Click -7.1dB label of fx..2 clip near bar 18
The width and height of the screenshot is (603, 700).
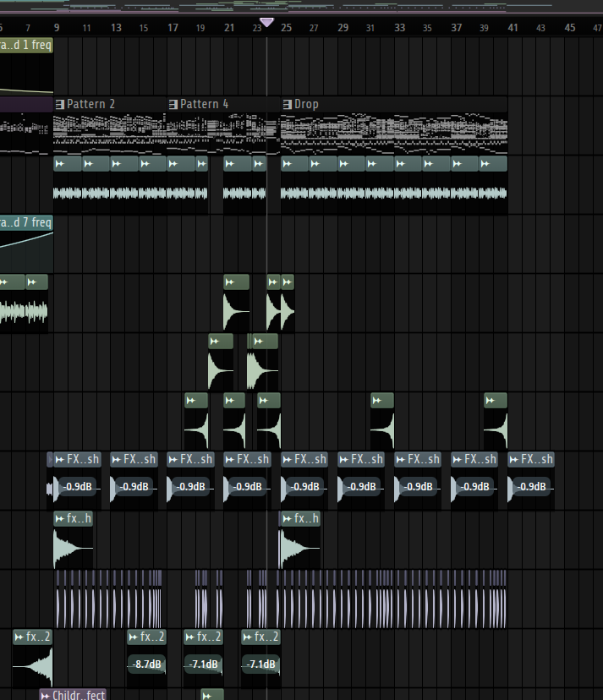[203, 664]
